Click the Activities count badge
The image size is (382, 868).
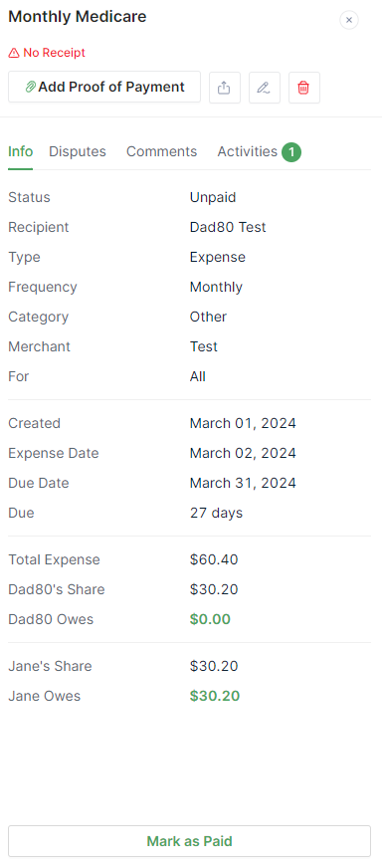click(x=291, y=152)
